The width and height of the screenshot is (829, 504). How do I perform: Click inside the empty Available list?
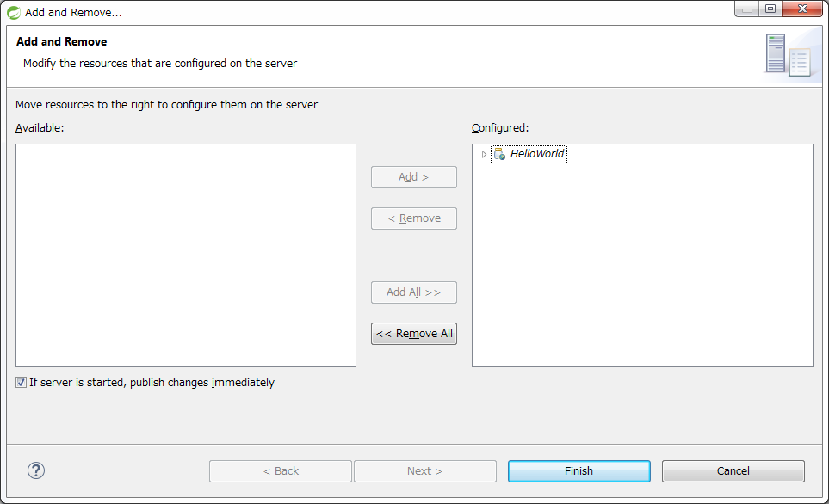(x=185, y=255)
